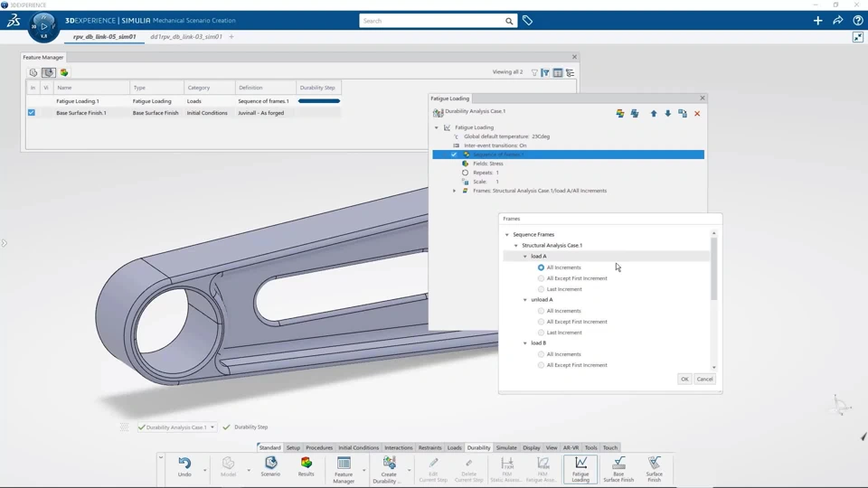Image resolution: width=868 pixels, height=488 pixels.
Task: Move item up with blue up arrow
Action: tap(654, 114)
